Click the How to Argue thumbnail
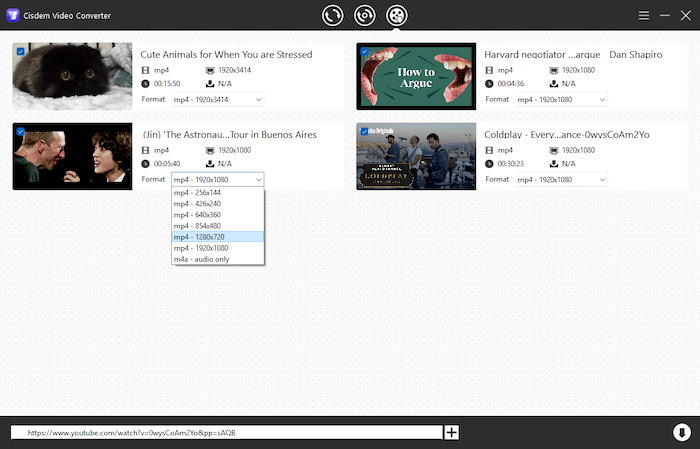Image resolution: width=700 pixels, height=449 pixels. click(416, 76)
